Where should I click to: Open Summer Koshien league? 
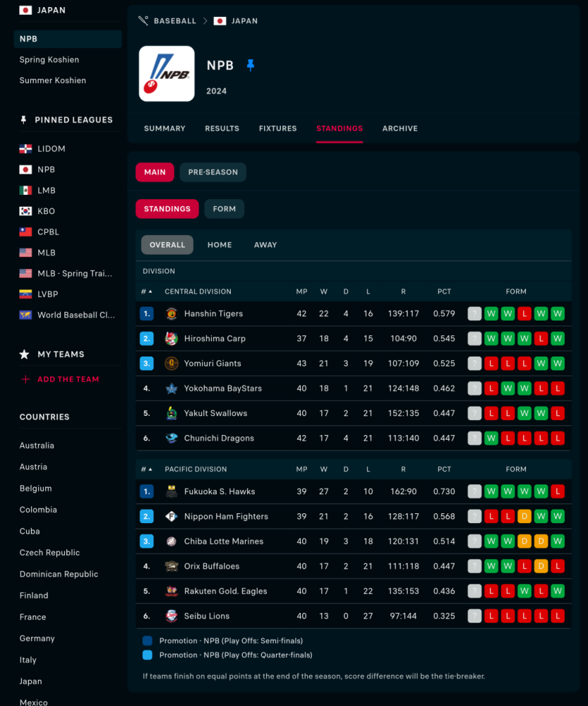click(53, 80)
